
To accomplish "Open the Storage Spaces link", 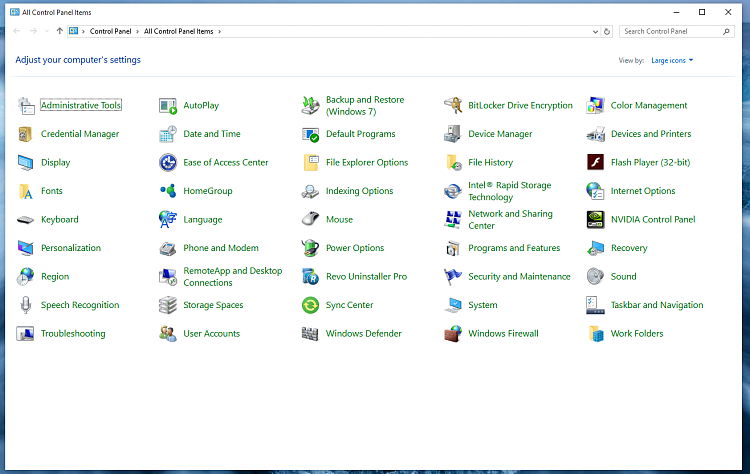I will (213, 305).
